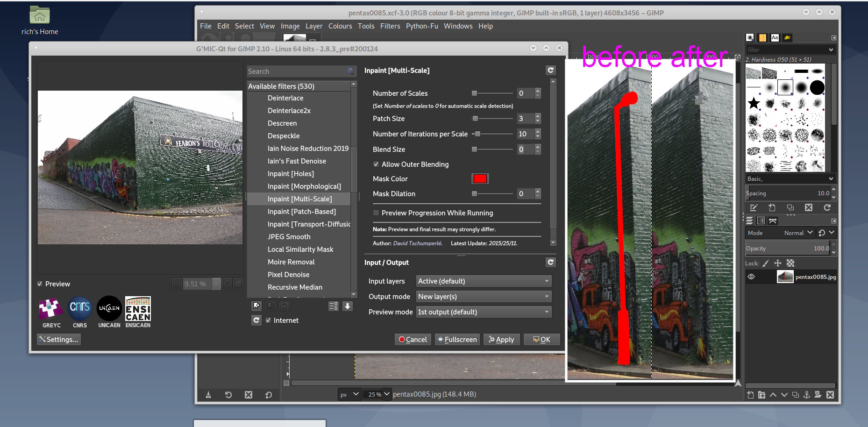Viewport: 868px width, 427px height.
Task: Click the Lower layer arrow icon
Action: tap(784, 395)
